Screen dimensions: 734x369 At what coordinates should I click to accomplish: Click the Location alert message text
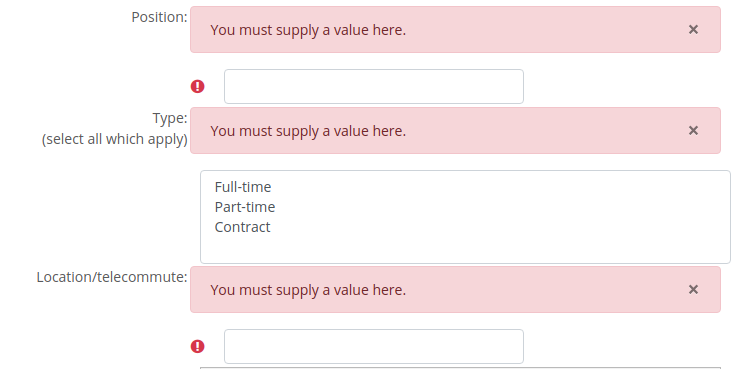click(x=308, y=290)
